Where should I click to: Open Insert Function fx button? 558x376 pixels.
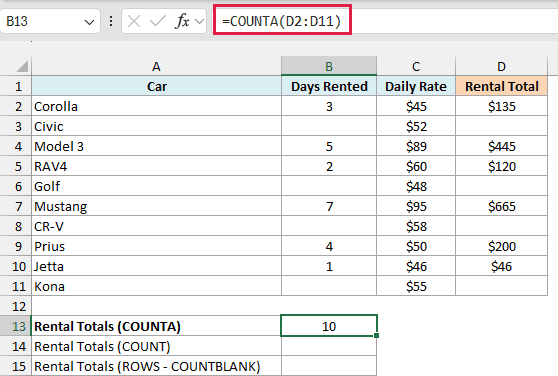(182, 21)
